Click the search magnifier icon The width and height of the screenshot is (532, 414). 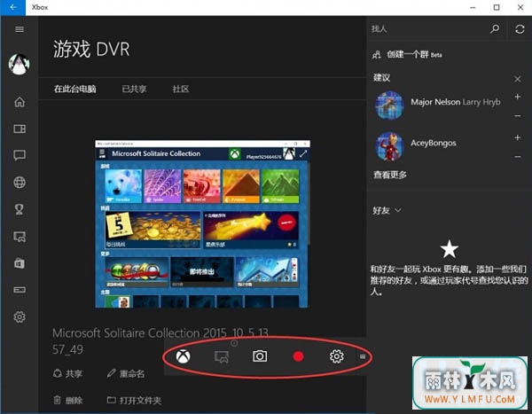point(495,29)
